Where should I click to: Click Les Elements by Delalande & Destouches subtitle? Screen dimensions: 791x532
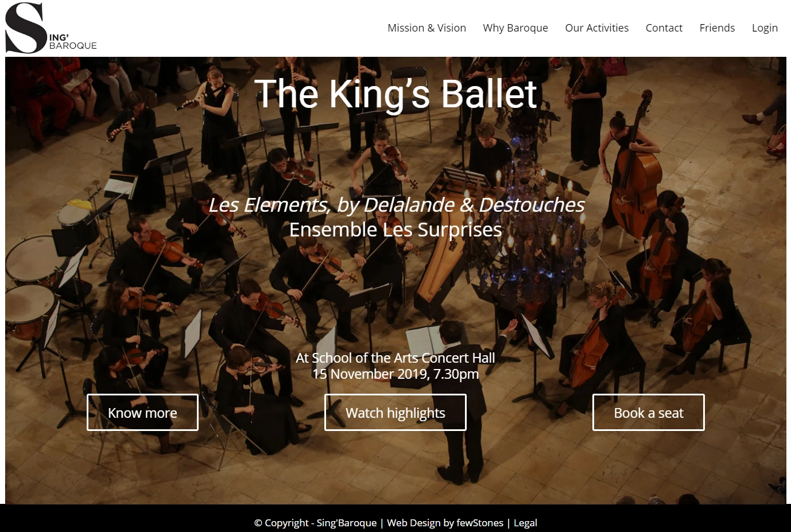pos(396,204)
